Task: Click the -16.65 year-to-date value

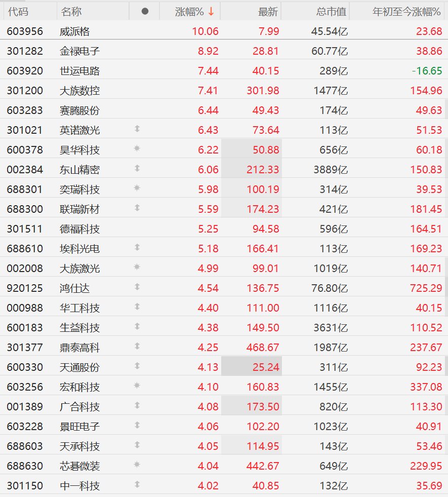Action: pyautogui.click(x=427, y=71)
